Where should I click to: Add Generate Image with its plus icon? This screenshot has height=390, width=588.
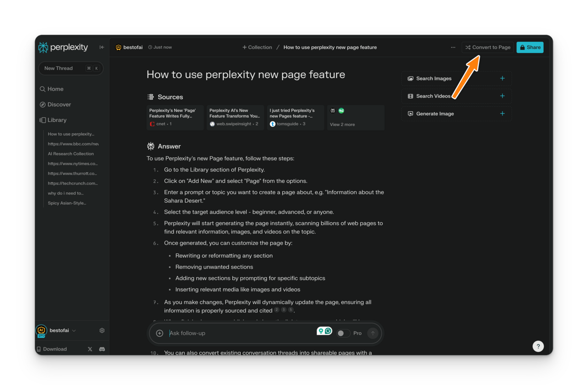pyautogui.click(x=502, y=114)
